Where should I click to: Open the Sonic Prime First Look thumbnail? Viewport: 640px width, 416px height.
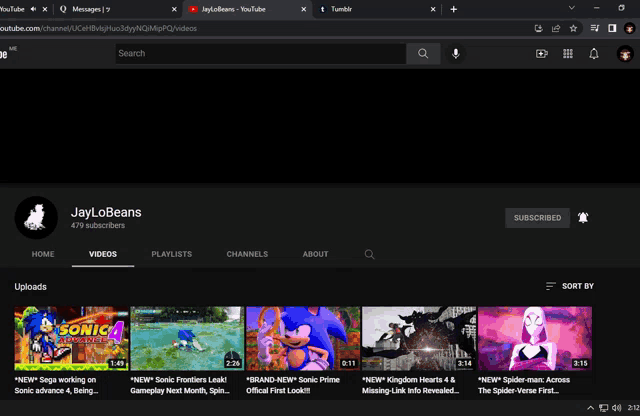303,338
